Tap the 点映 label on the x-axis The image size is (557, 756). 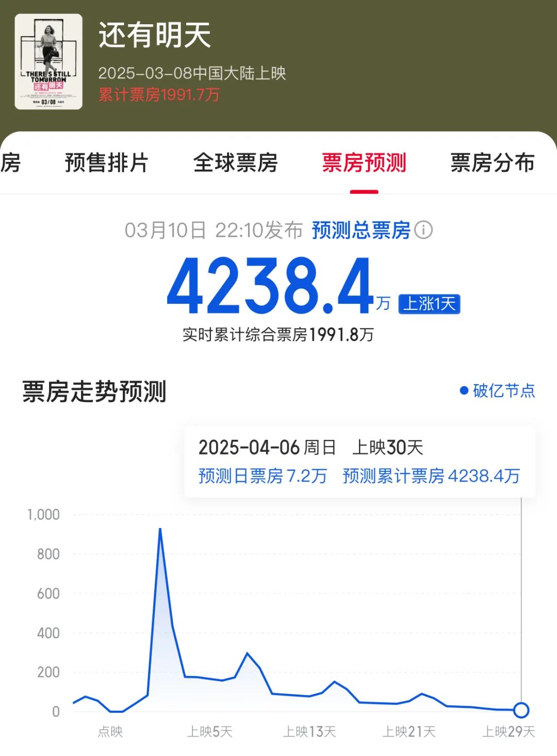tap(110, 731)
